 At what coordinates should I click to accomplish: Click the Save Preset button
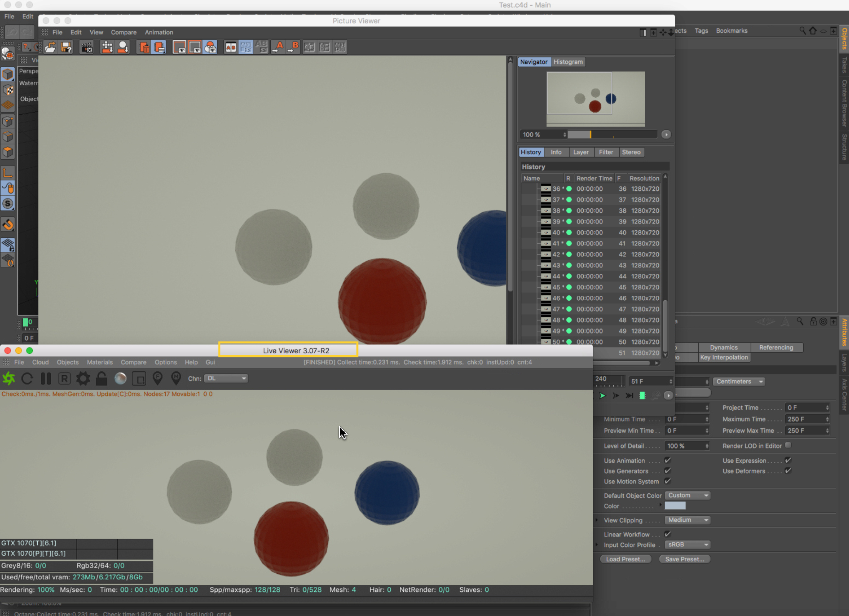[684, 559]
